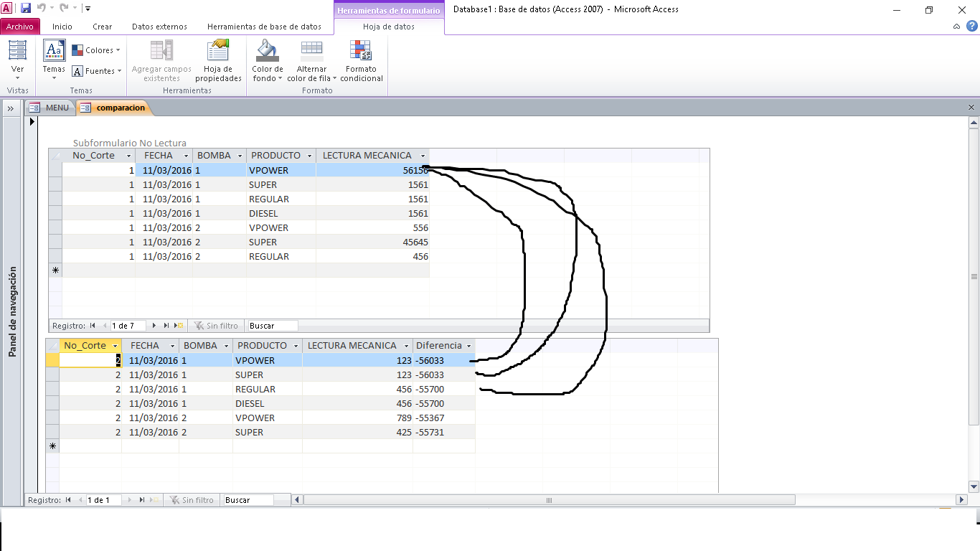Select the -55367 Diferencia cell
The height and width of the screenshot is (551, 980).
click(x=443, y=418)
